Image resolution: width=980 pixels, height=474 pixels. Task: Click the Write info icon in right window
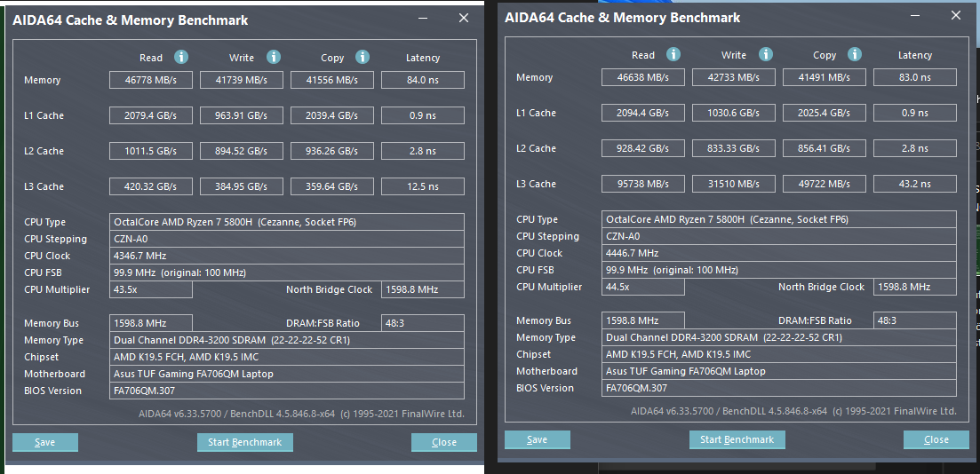765,54
